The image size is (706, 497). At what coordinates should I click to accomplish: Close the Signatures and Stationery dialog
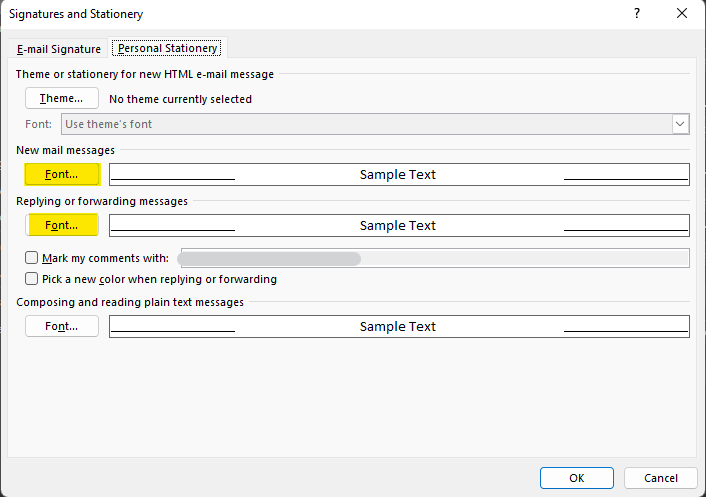pyautogui.click(x=682, y=14)
